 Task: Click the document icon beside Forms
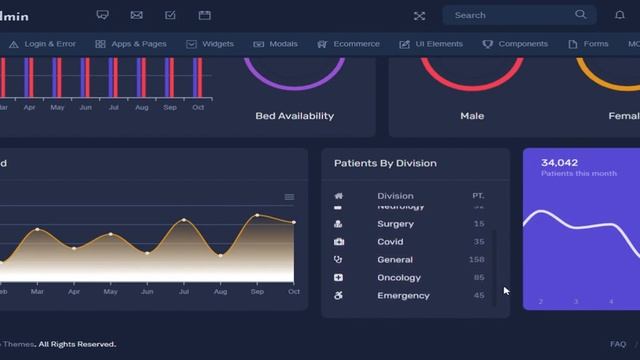[573, 44]
